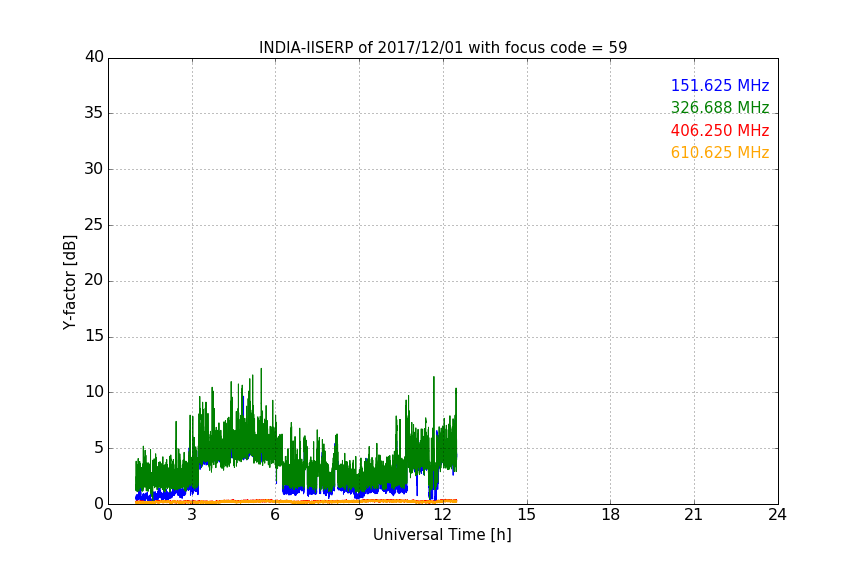Viewport: 864px width, 576px height.
Task: Click the x-axis tick label '15'
Action: (527, 515)
